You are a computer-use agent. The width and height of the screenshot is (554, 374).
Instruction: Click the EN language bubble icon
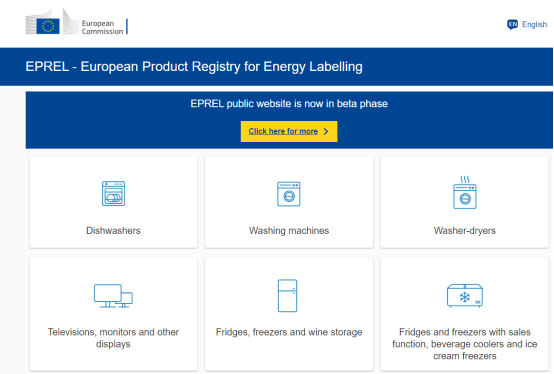512,24
